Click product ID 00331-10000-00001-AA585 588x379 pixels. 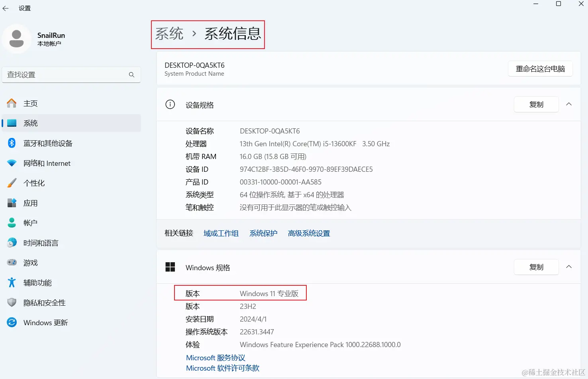tap(280, 182)
